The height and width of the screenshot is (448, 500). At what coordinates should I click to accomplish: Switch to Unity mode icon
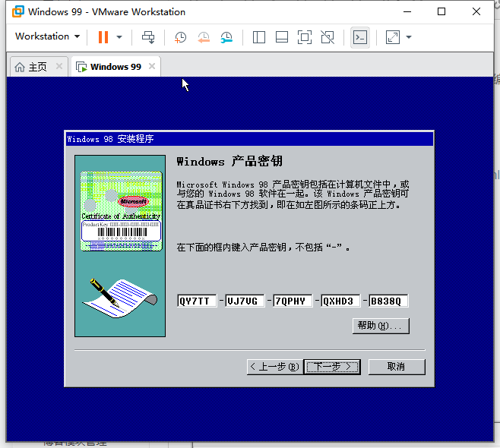[328, 37]
